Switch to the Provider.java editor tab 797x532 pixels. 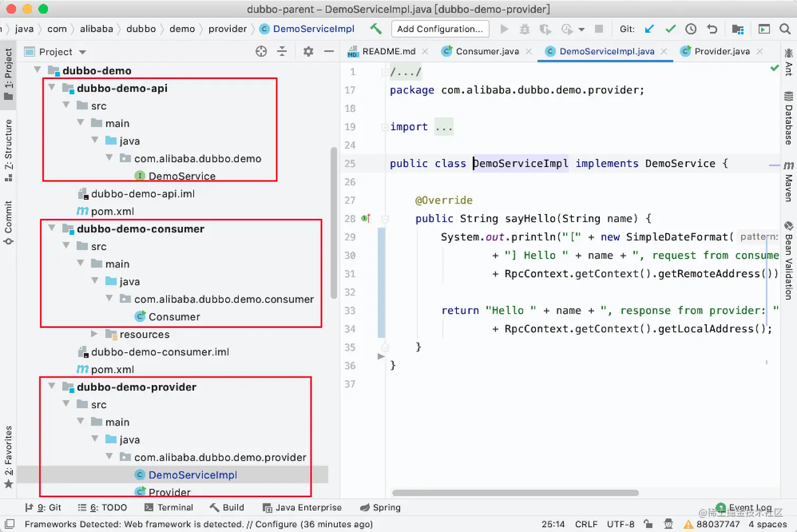[x=722, y=51]
